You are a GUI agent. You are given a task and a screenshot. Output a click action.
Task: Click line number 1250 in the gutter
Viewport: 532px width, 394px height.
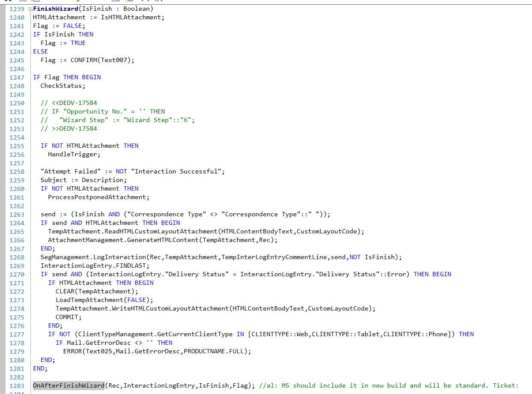pos(18,103)
